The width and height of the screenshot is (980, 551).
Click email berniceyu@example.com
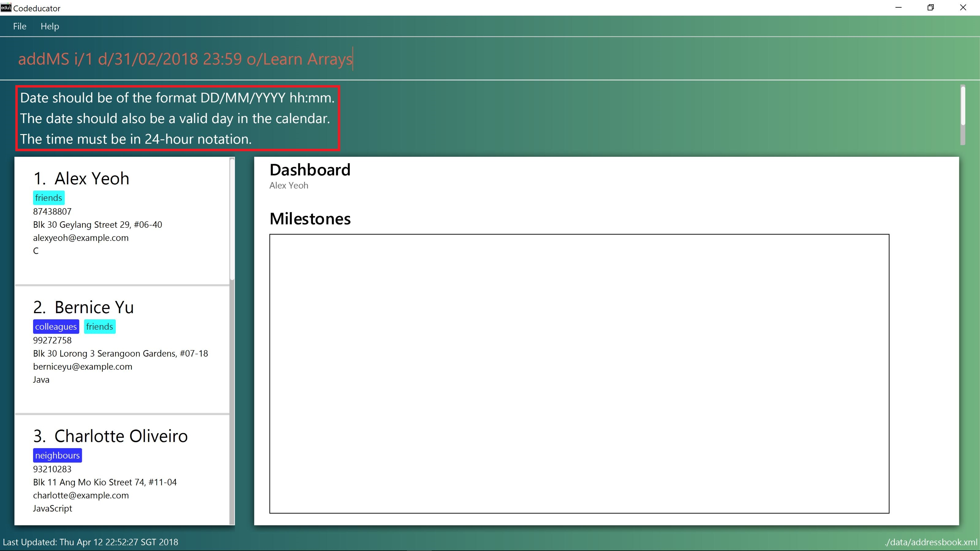tap(83, 367)
